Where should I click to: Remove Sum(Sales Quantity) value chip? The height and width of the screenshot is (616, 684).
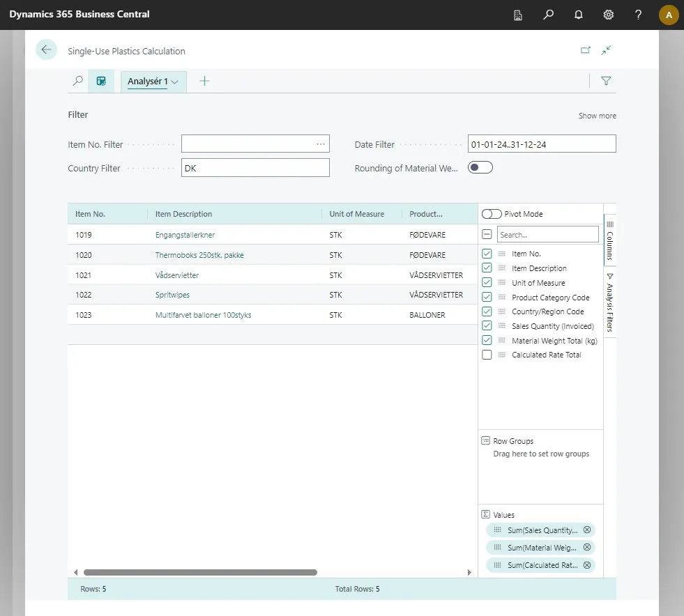pos(586,530)
